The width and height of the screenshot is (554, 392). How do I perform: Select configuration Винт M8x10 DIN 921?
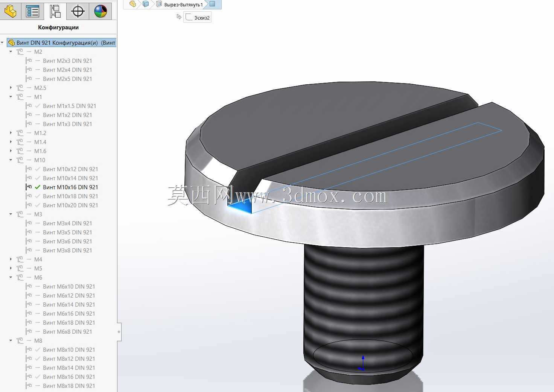click(x=69, y=349)
